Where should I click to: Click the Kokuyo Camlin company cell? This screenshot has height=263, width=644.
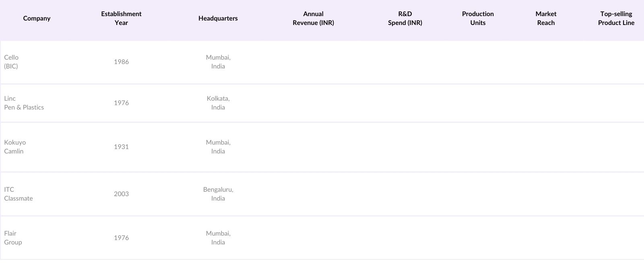click(x=15, y=147)
